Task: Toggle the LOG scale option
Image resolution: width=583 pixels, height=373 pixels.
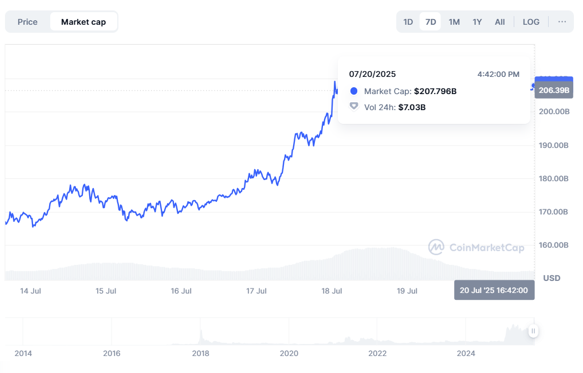Action: [531, 22]
